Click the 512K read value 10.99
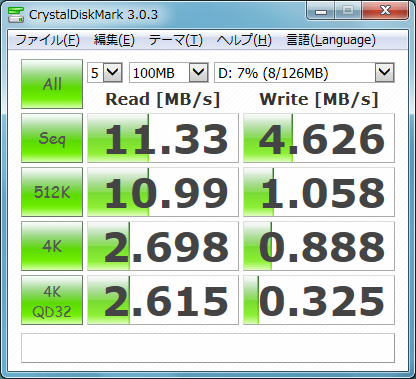The width and height of the screenshot is (416, 379). point(163,192)
